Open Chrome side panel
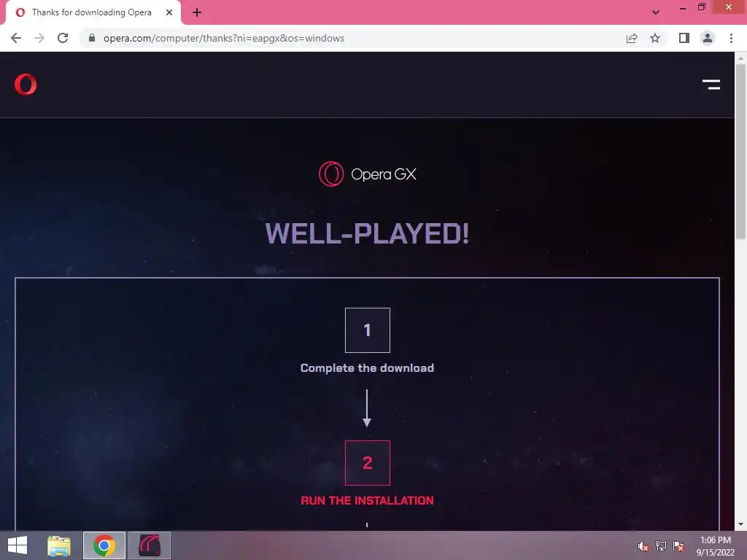The height and width of the screenshot is (560, 747). [684, 38]
